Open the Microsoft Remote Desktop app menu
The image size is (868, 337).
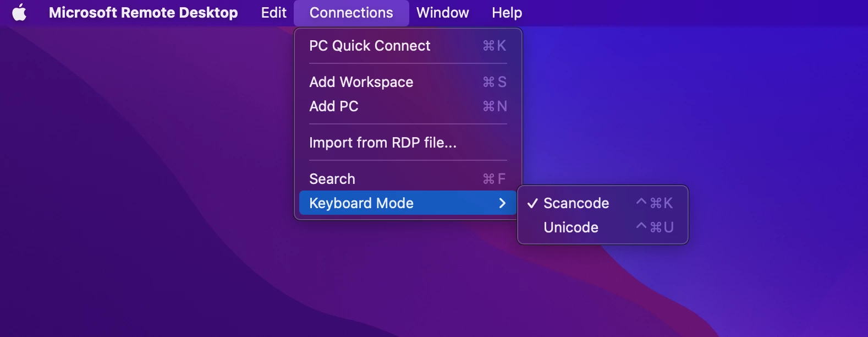tap(144, 12)
